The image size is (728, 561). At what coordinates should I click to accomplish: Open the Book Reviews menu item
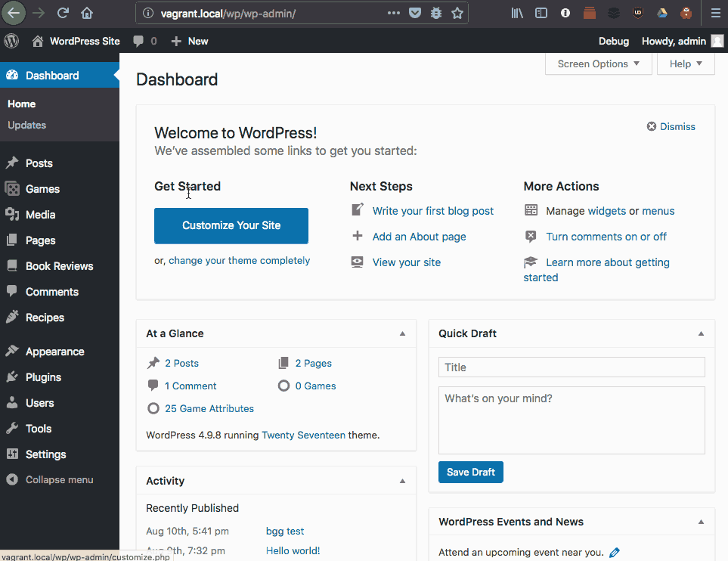point(60,266)
